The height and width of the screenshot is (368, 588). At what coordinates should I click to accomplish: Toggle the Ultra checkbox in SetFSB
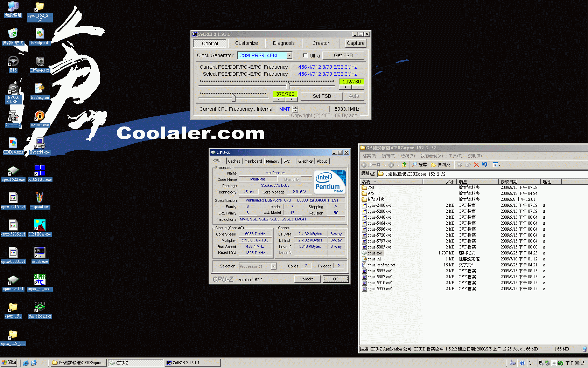pyautogui.click(x=305, y=55)
